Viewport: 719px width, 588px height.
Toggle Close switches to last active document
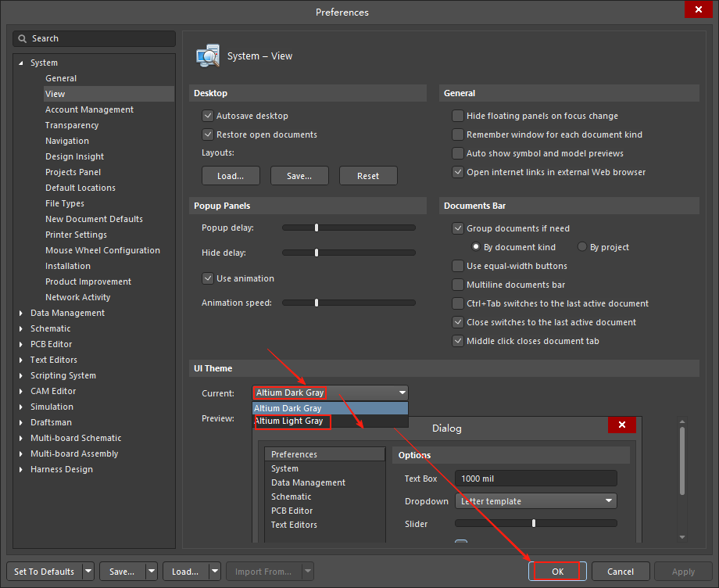(x=458, y=322)
